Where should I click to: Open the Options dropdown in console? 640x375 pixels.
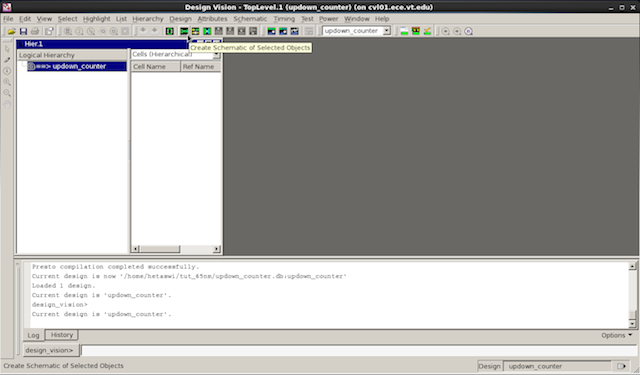(616, 335)
